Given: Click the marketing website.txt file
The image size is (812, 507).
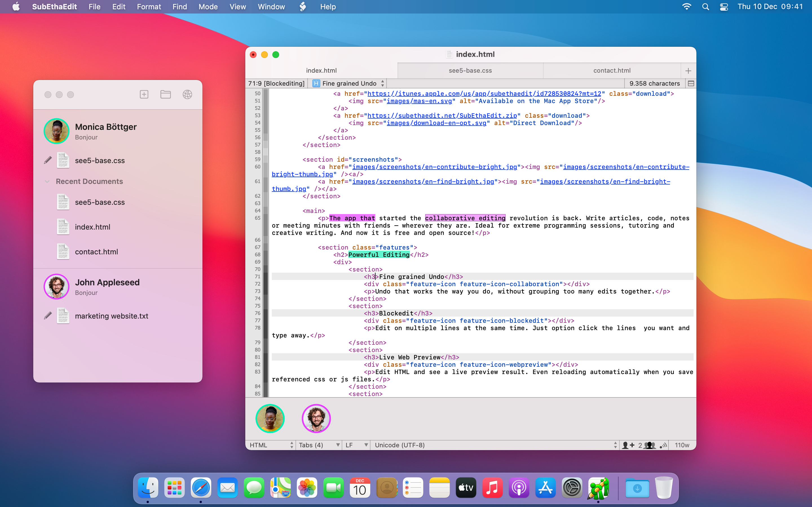Looking at the screenshot, I should [x=112, y=315].
